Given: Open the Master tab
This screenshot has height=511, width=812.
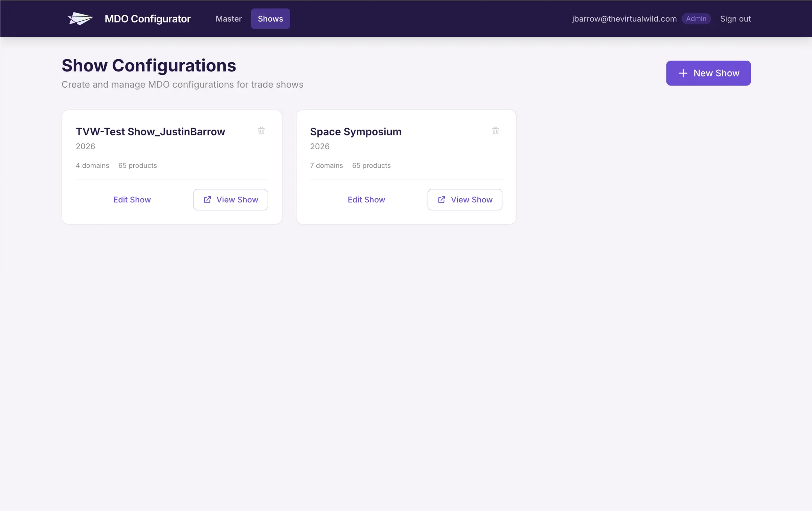Looking at the screenshot, I should (x=229, y=19).
